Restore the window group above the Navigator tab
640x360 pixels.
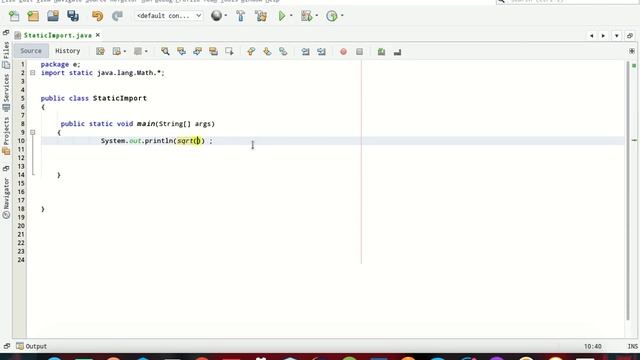6,169
